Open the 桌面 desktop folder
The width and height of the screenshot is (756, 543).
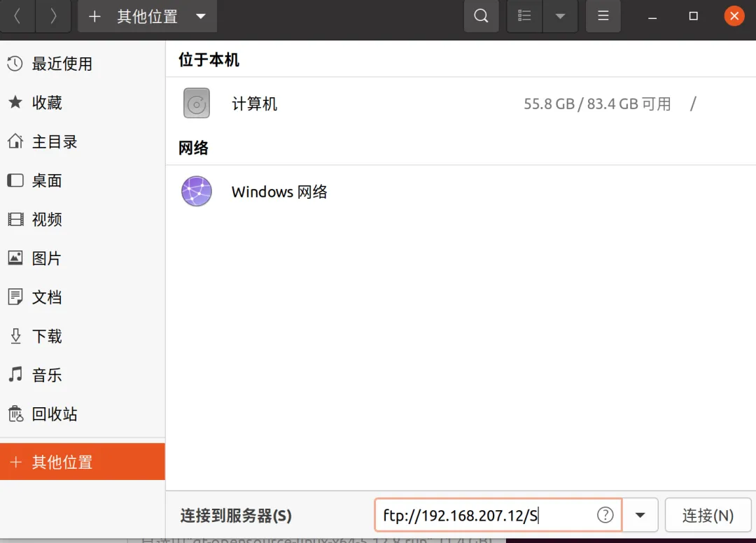click(x=83, y=181)
